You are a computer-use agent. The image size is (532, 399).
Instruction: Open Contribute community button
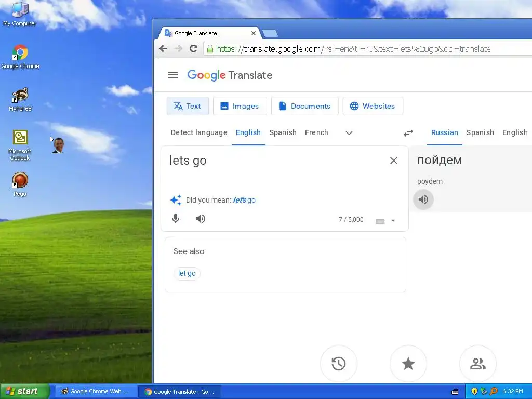pyautogui.click(x=478, y=364)
